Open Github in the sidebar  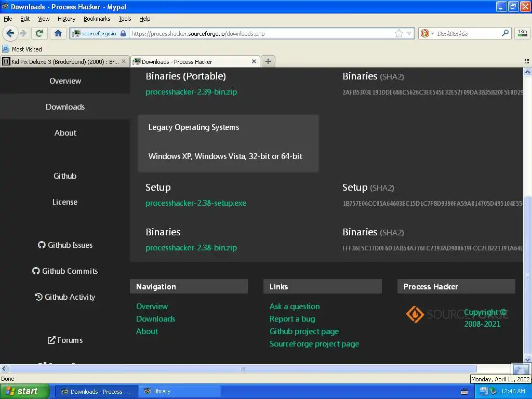[65, 176]
